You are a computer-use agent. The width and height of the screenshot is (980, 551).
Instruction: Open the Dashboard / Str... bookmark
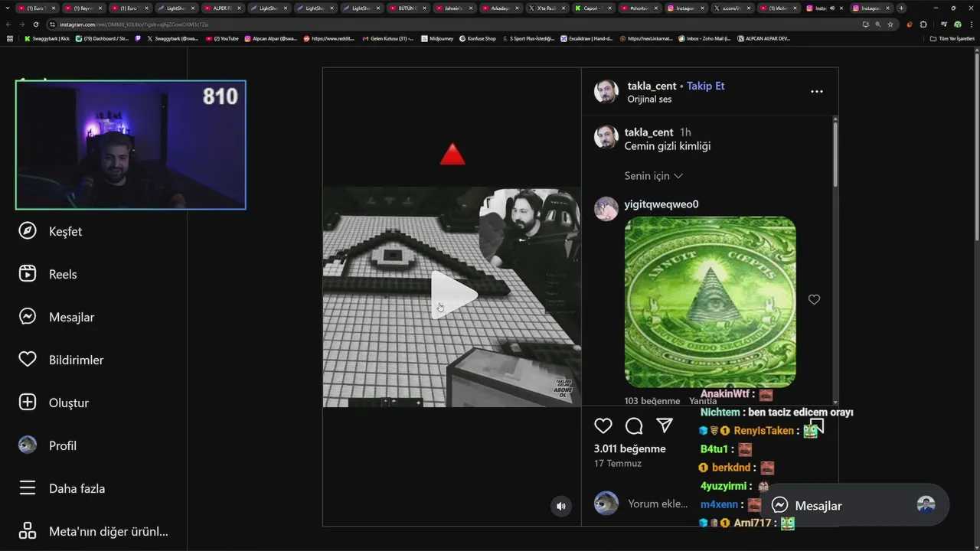pos(102,38)
